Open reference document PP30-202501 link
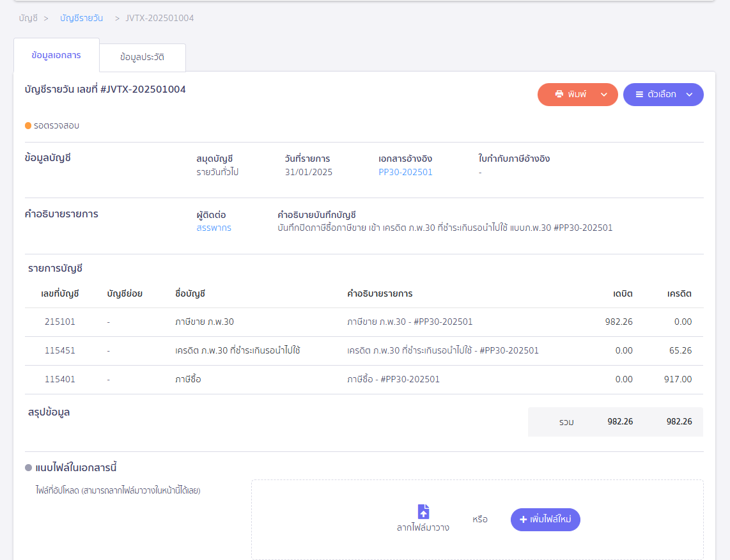The height and width of the screenshot is (560, 730). [405, 172]
